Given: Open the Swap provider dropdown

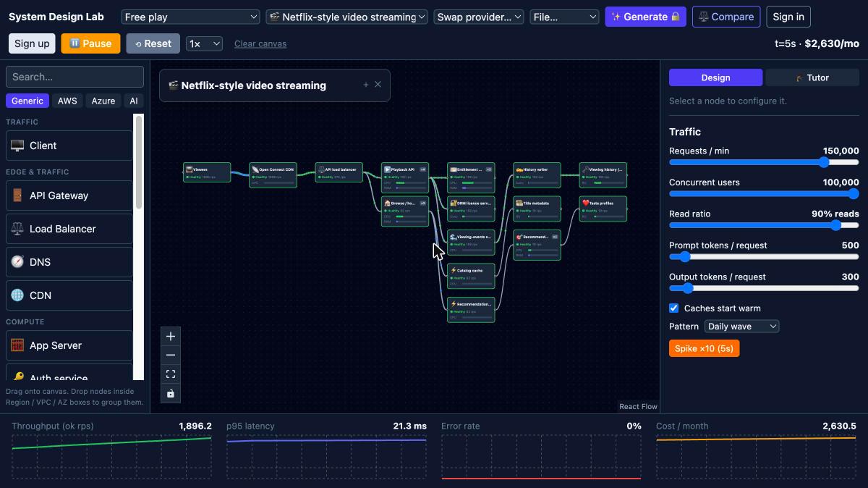Looking at the screenshot, I should pyautogui.click(x=479, y=17).
